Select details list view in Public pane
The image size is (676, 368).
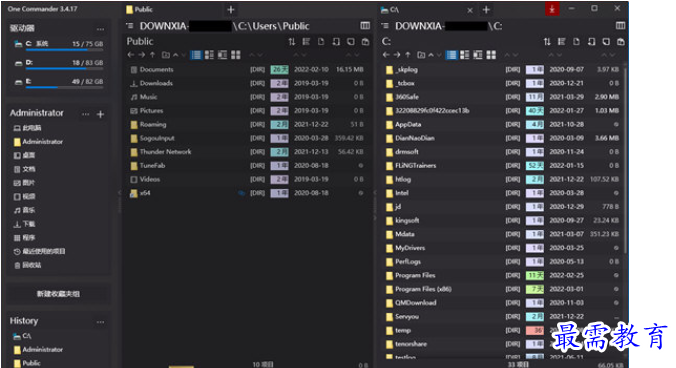click(196, 55)
